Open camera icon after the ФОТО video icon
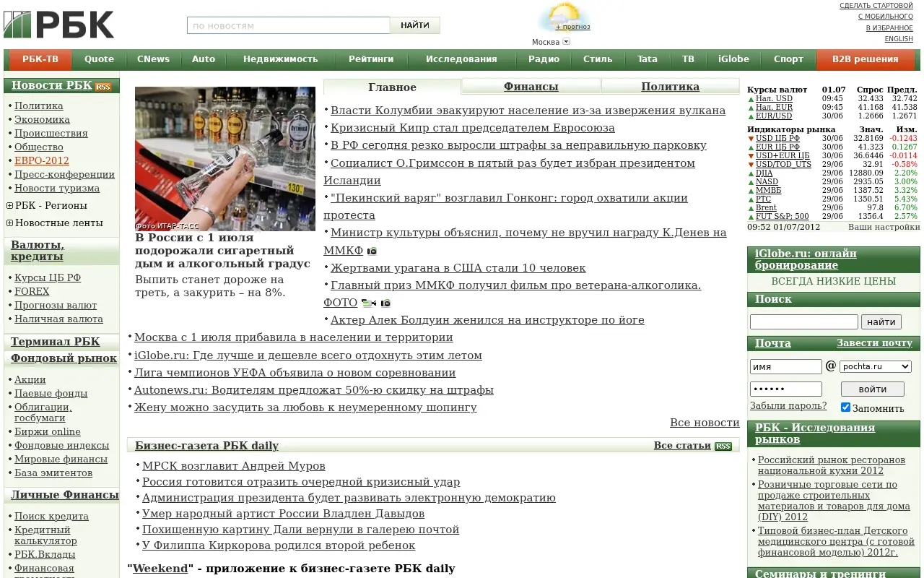 click(385, 303)
